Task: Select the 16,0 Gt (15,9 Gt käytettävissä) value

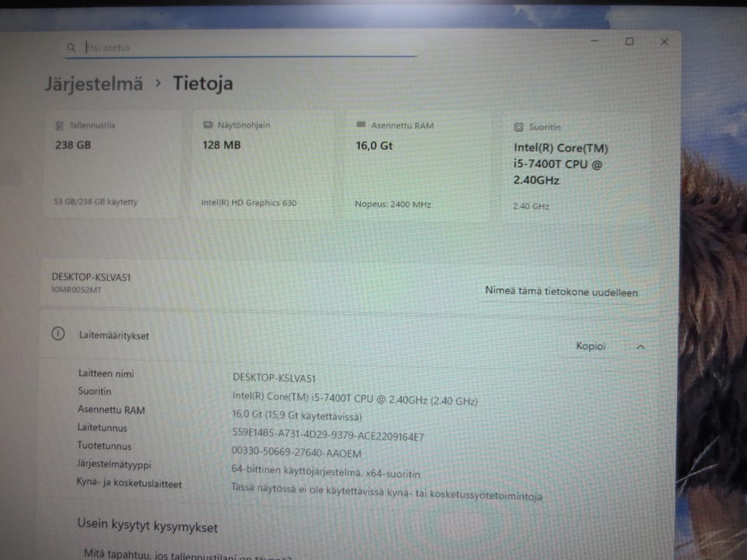Action: tap(296, 415)
